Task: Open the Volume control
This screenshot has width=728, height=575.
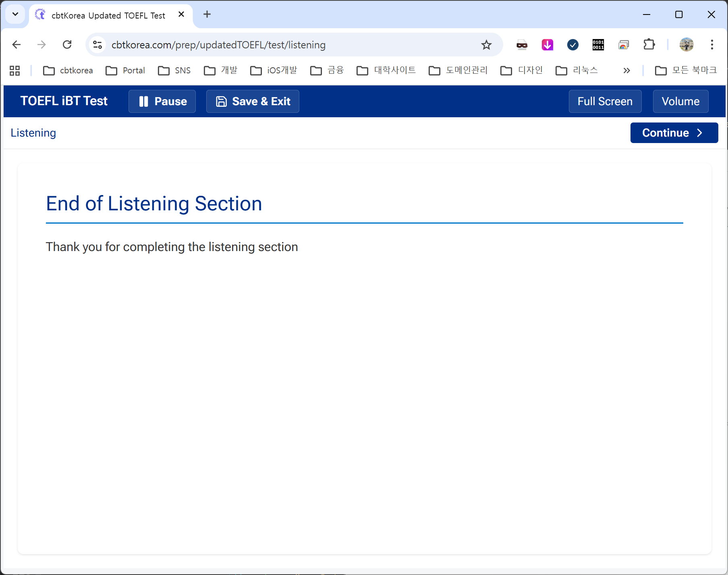Action: pyautogui.click(x=680, y=101)
